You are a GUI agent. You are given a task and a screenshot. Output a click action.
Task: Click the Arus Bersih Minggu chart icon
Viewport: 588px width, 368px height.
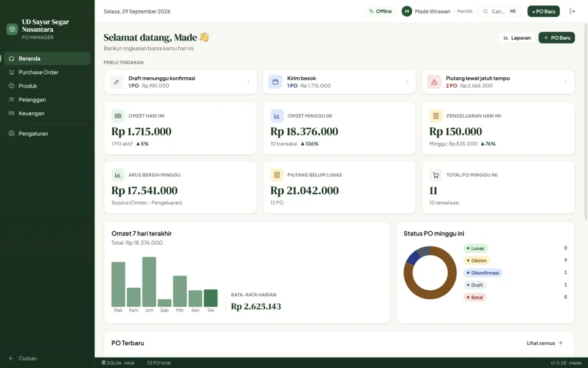(118, 175)
